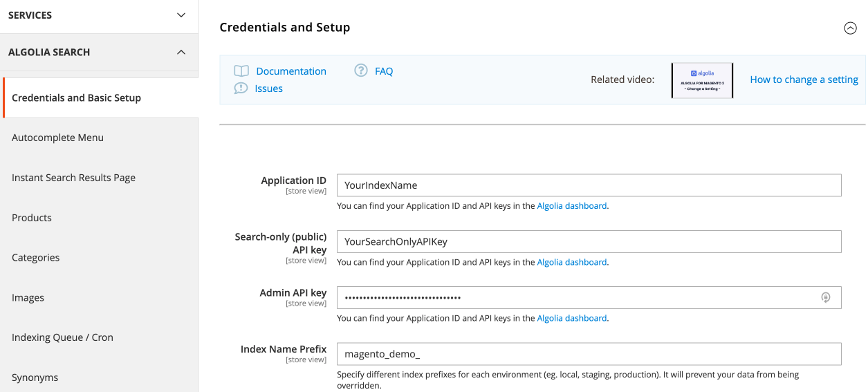Click the 'Index Name Prefix' label

(x=284, y=349)
